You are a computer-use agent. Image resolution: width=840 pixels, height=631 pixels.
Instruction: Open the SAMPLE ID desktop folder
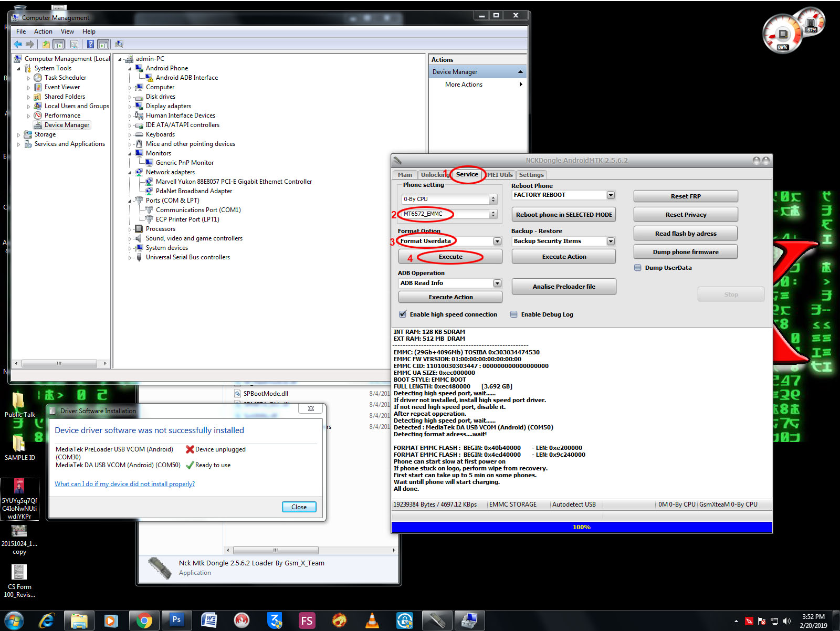[x=19, y=447]
